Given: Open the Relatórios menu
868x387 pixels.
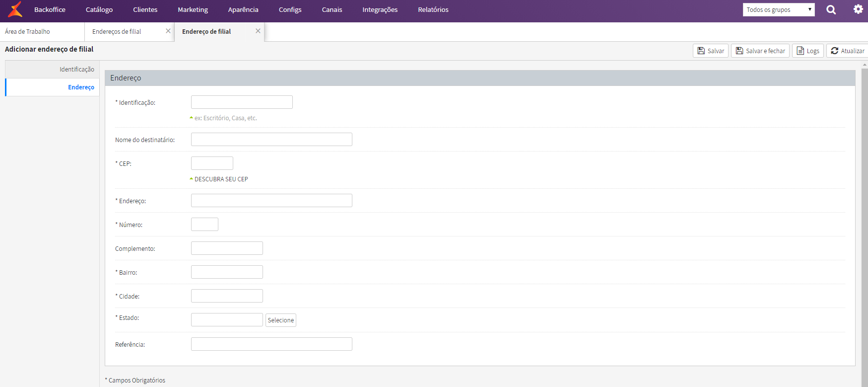Looking at the screenshot, I should pos(433,9).
